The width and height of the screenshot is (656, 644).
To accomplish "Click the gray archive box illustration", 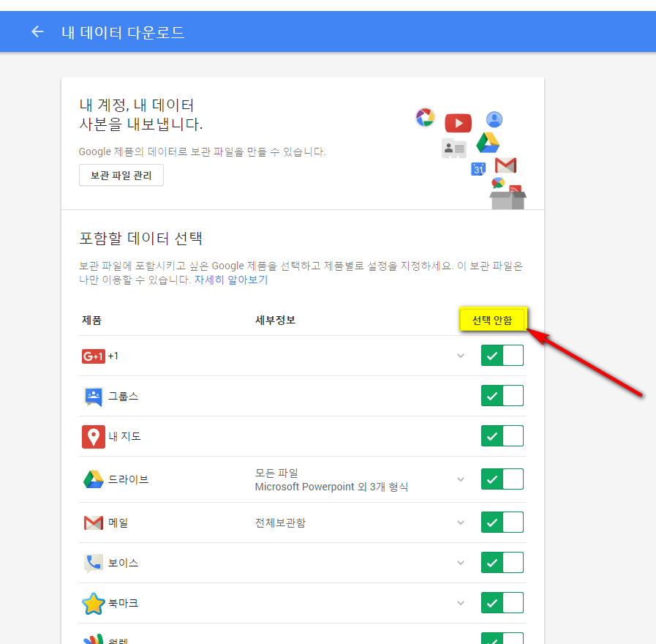I will tap(508, 200).
